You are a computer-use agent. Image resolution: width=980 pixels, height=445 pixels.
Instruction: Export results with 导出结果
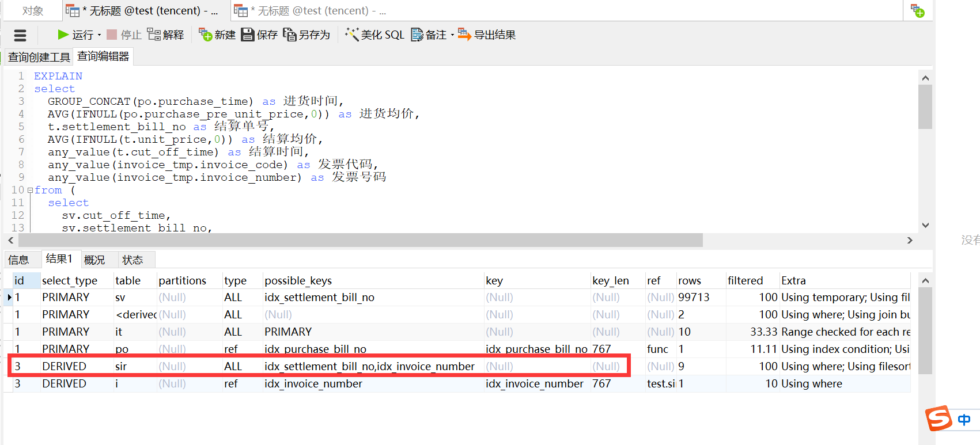coord(487,35)
